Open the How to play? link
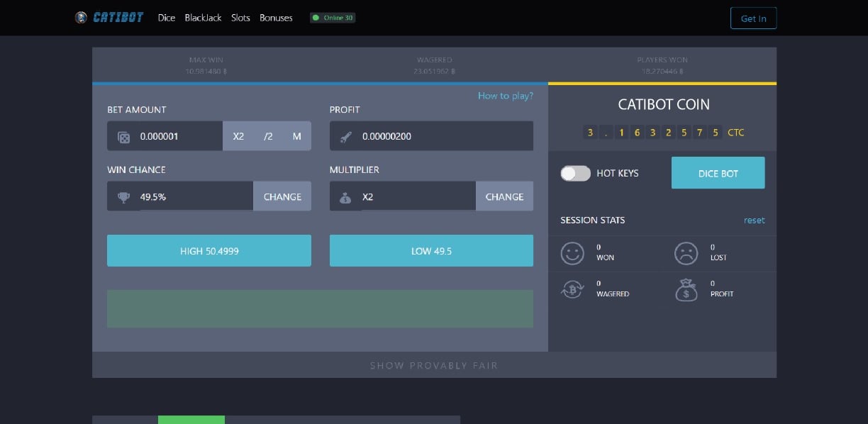Image resolution: width=868 pixels, height=424 pixels. pyautogui.click(x=506, y=96)
